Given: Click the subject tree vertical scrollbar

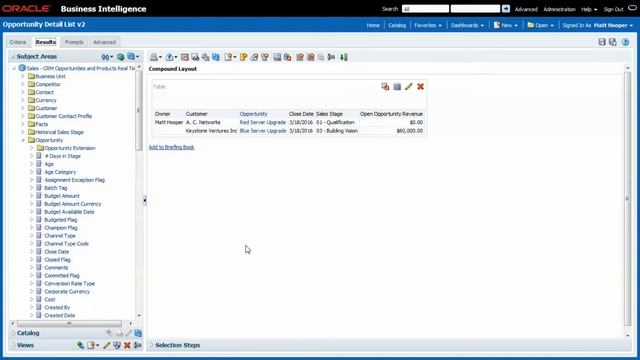Looking at the screenshot, I should tap(139, 110).
